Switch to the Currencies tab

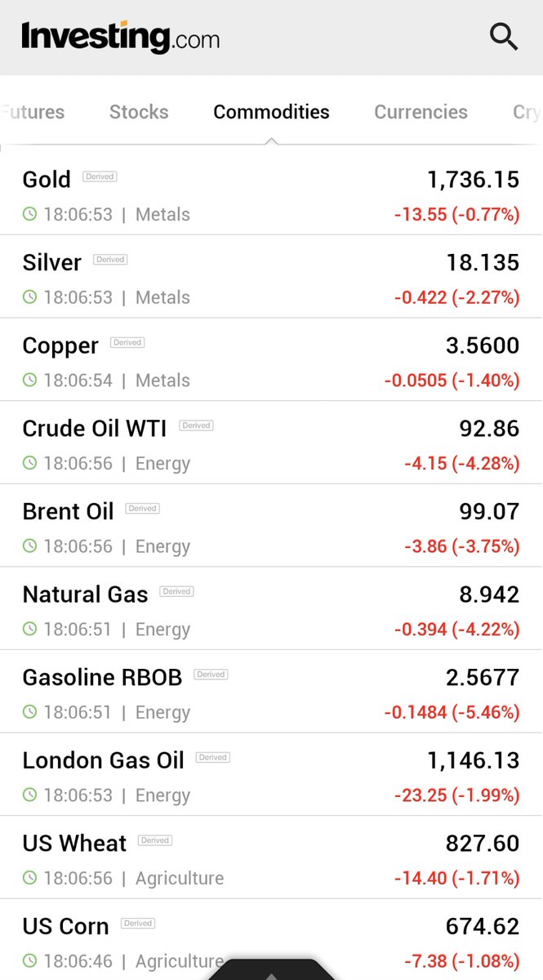[421, 112]
